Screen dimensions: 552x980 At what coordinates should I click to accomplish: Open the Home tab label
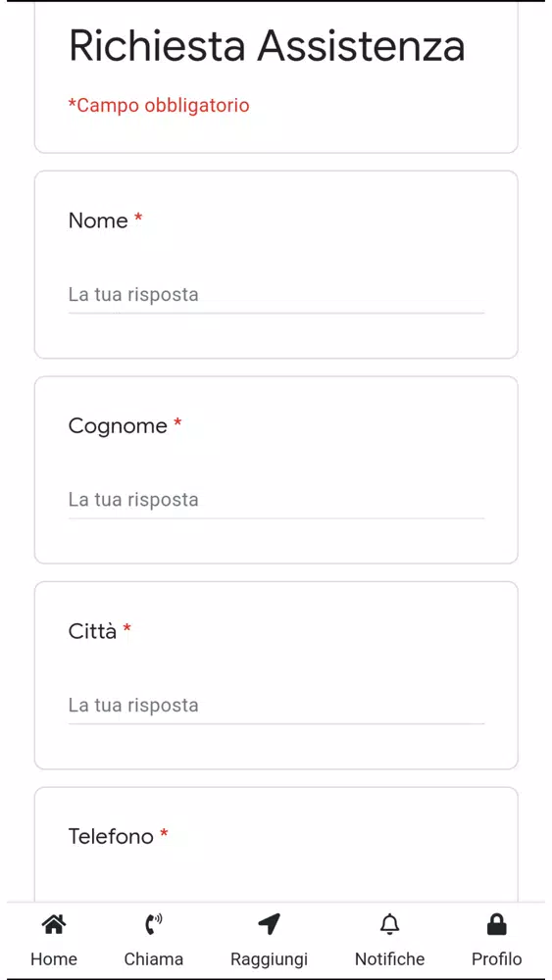pyautogui.click(x=54, y=958)
